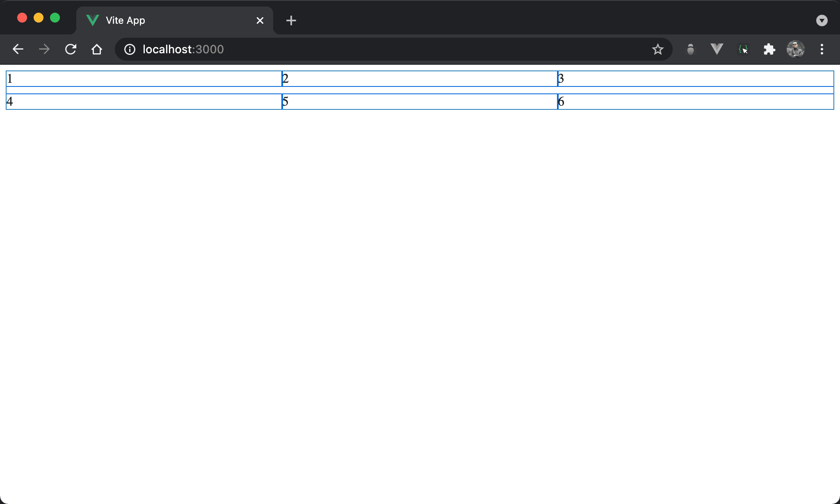Click grid cell number 5
This screenshot has width=840, height=504.
[x=420, y=102]
